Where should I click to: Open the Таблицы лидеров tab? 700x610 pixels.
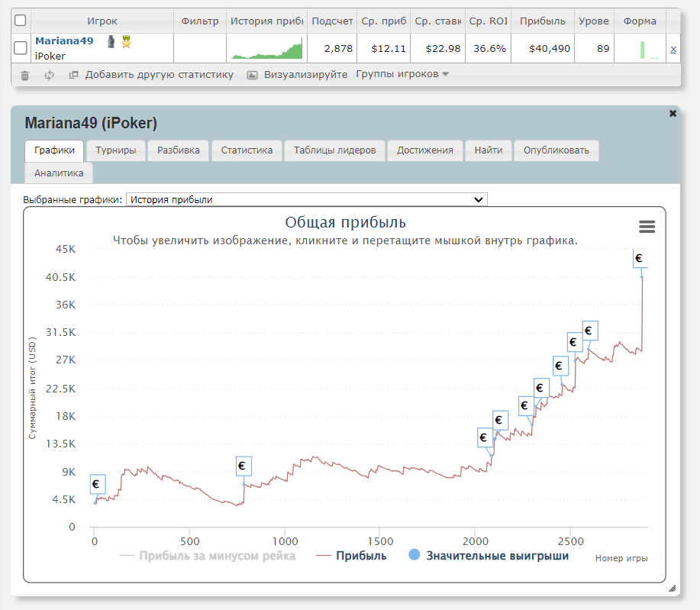click(x=334, y=150)
